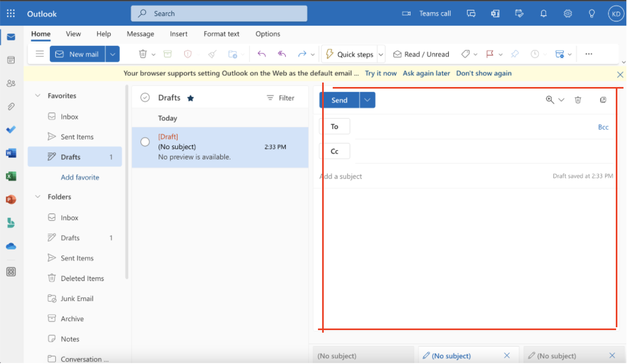Click the Report shield icon in ribbon
Viewport: 627px width, 364px height.
188,54
